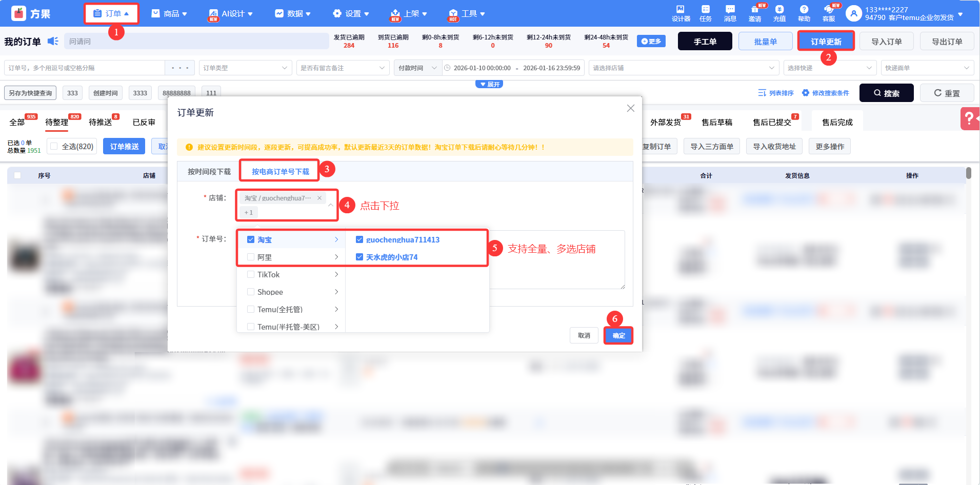Remove the 淘宝 / guochenghua7 store tag
This screenshot has width=980, height=485.
[319, 198]
